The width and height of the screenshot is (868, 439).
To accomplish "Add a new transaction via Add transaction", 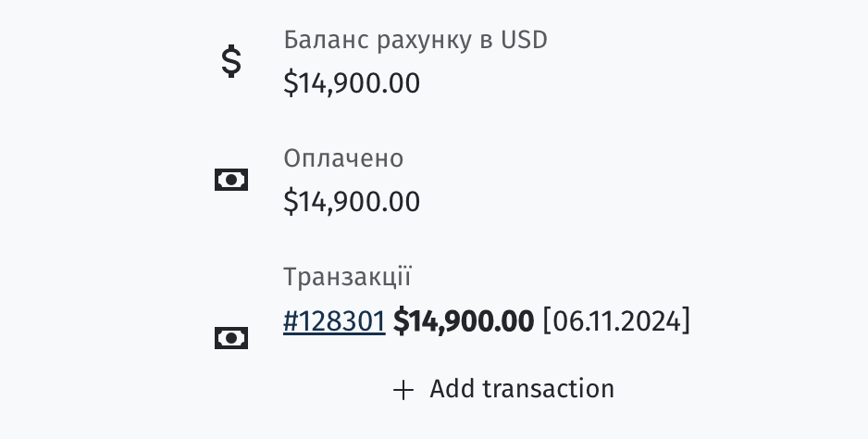I will pos(503,389).
